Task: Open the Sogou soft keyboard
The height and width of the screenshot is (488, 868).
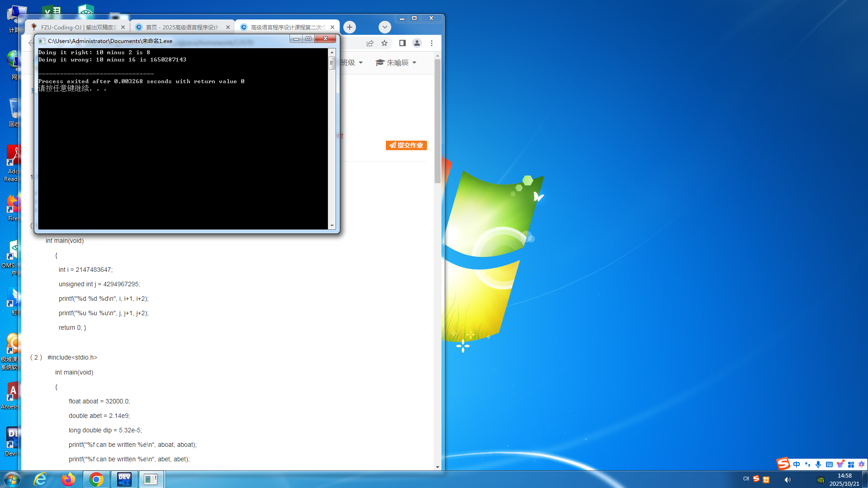Action: pyautogui.click(x=829, y=464)
